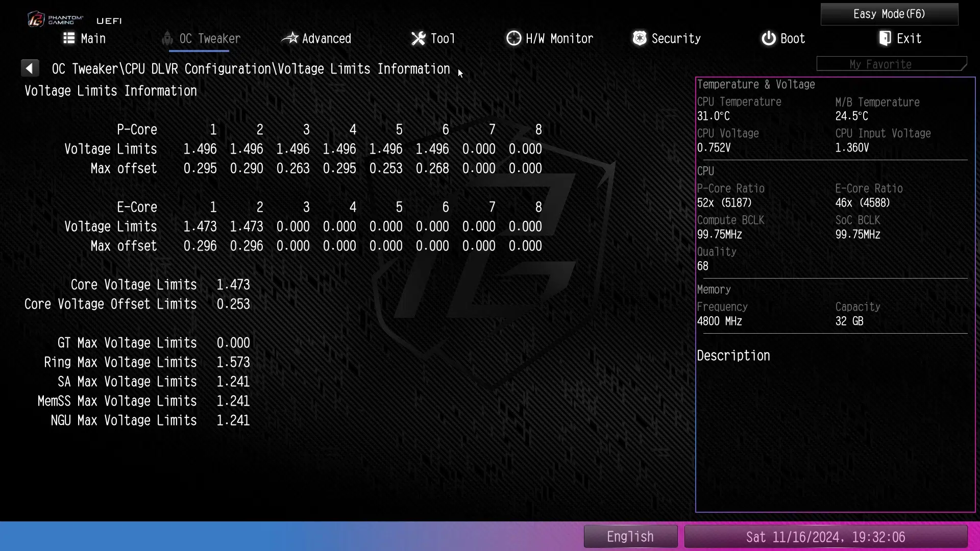Click GT Max Voltage Limits label
Screen dimensions: 980x551
tap(127, 343)
